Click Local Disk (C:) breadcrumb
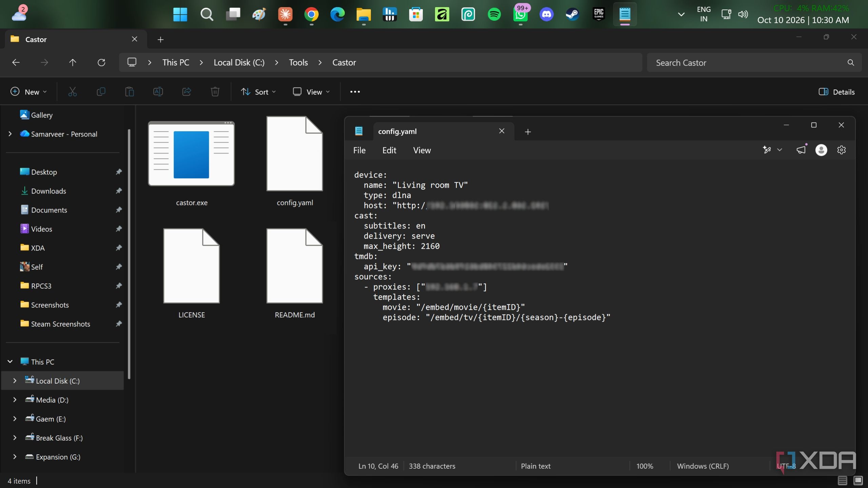 coord(239,62)
